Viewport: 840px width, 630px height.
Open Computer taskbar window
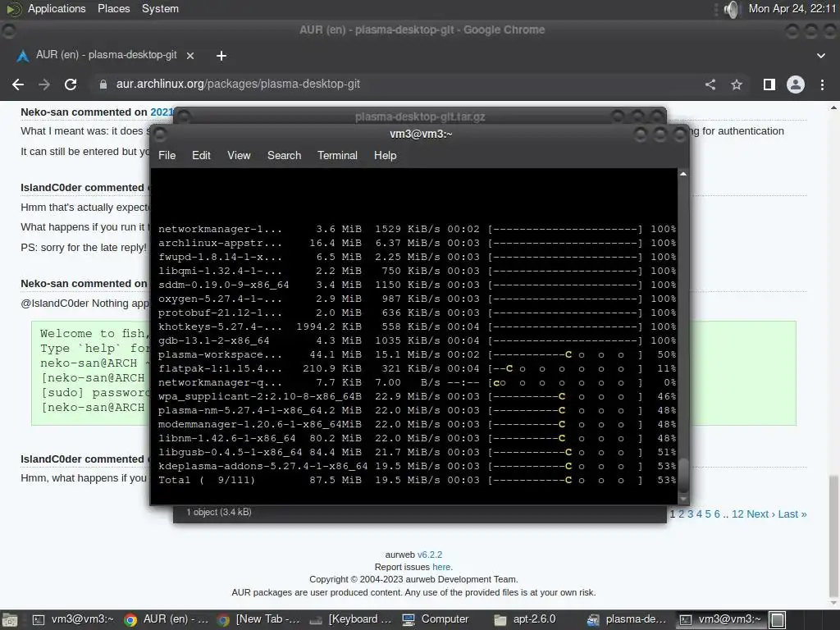436,620
